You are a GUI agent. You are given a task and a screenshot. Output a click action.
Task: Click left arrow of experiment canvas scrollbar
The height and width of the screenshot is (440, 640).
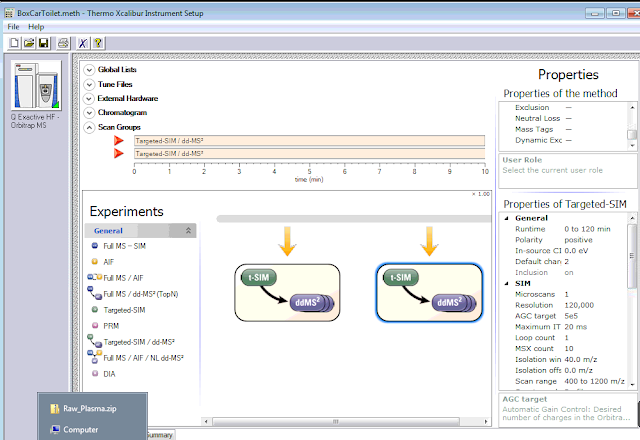click(x=206, y=421)
